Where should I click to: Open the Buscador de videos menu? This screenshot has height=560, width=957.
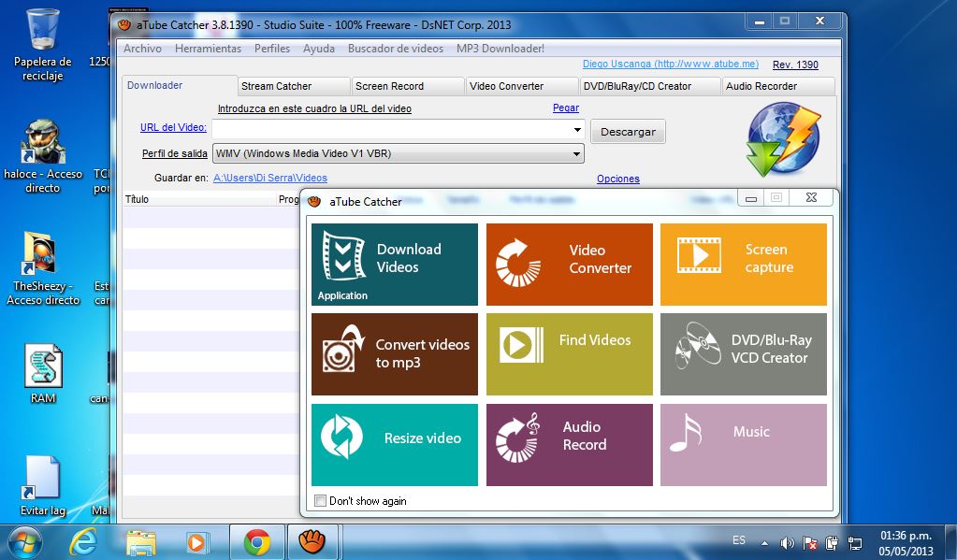[x=396, y=49]
